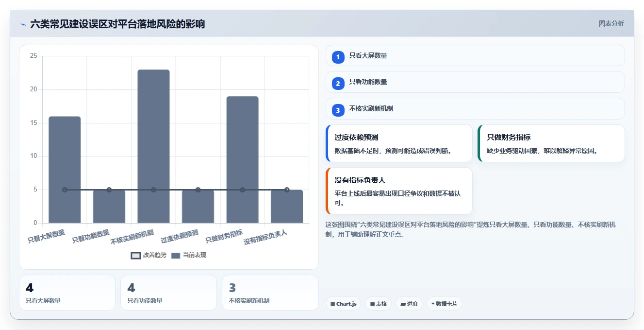The image size is (644, 330).
Task: Click the 图表分析 label in the header
Action: point(611,23)
